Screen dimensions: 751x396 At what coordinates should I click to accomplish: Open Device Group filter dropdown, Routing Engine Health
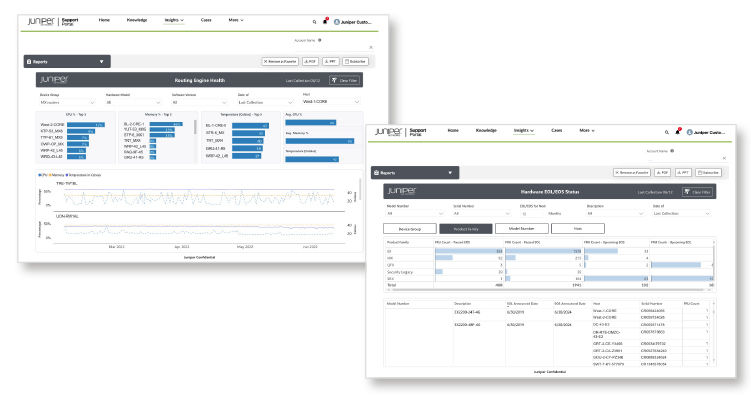68,102
